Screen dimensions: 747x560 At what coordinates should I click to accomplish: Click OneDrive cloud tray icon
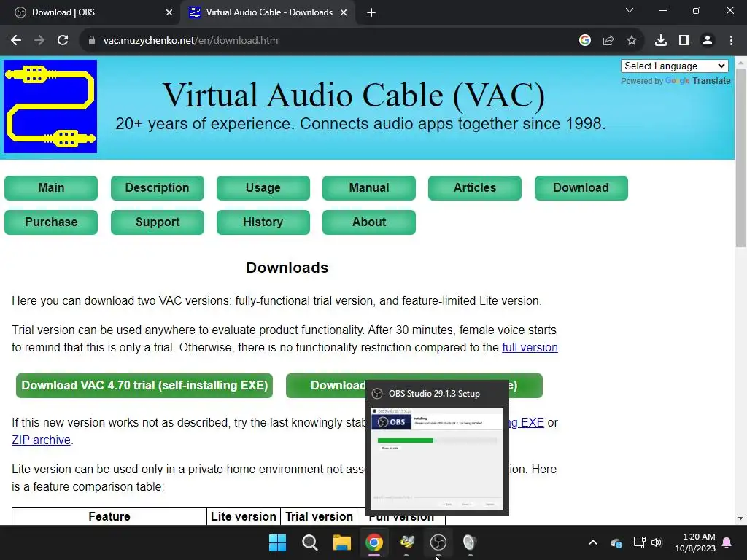pyautogui.click(x=616, y=542)
